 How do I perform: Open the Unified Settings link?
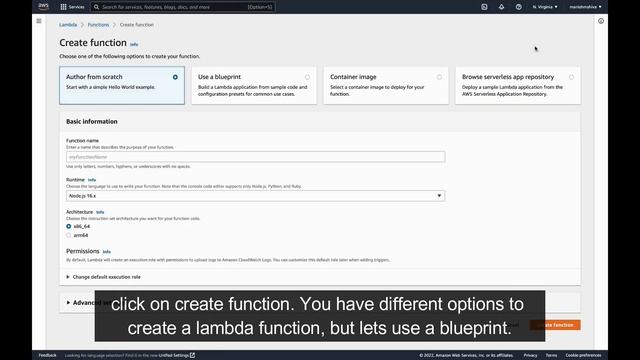click(173, 355)
